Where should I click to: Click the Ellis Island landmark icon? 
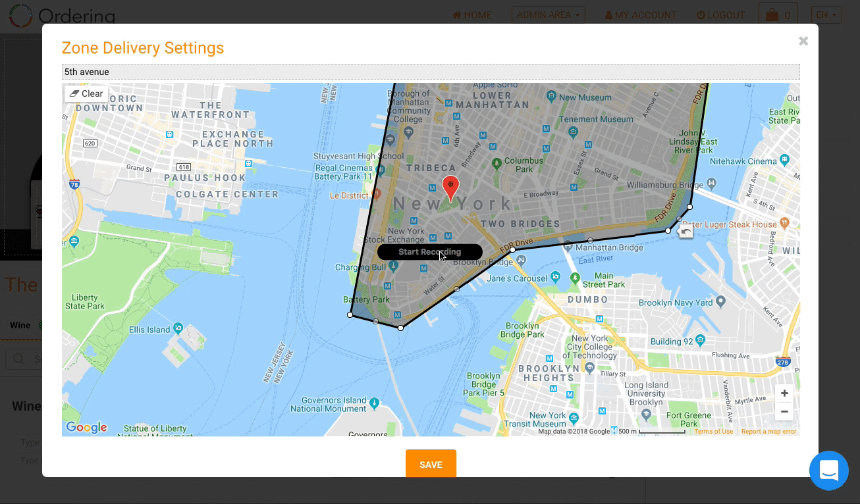pos(178,329)
